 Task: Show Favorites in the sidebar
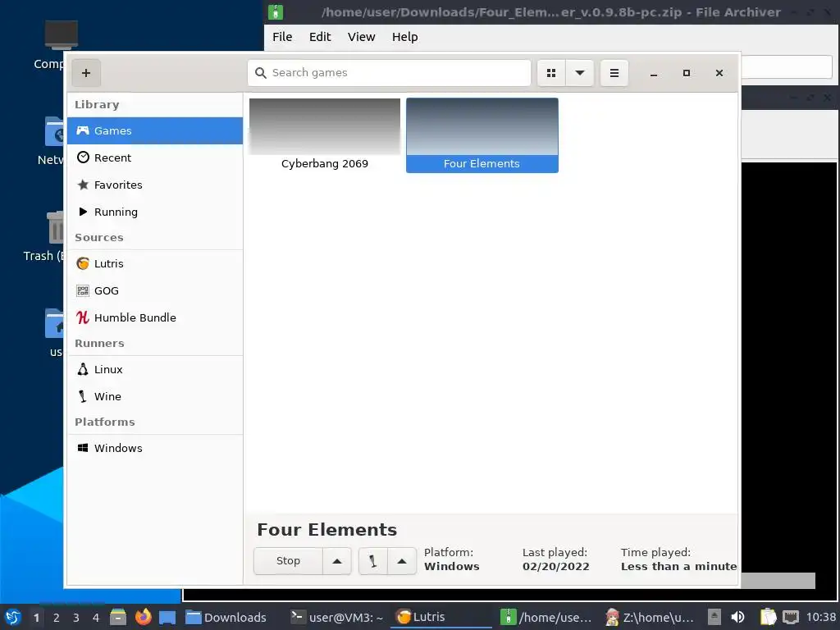[155, 185]
